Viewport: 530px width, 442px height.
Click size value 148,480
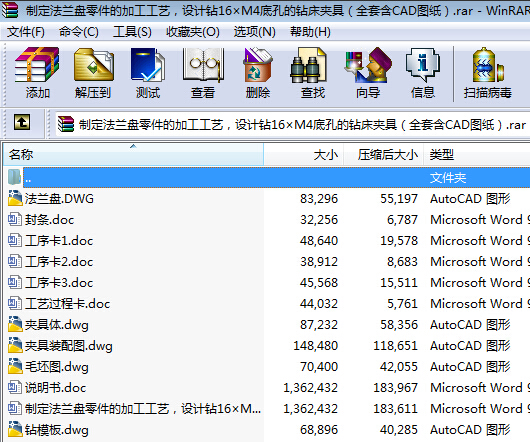(x=315, y=346)
